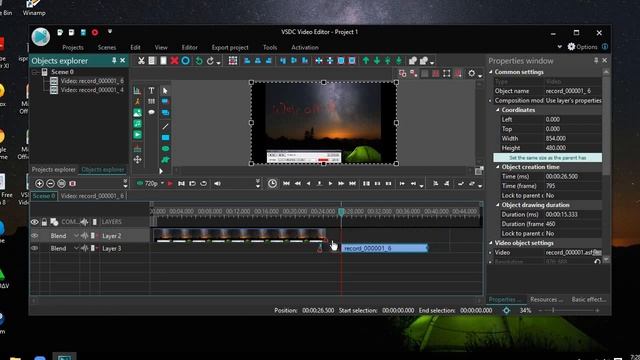Select the Text (T) tool

pos(151,91)
